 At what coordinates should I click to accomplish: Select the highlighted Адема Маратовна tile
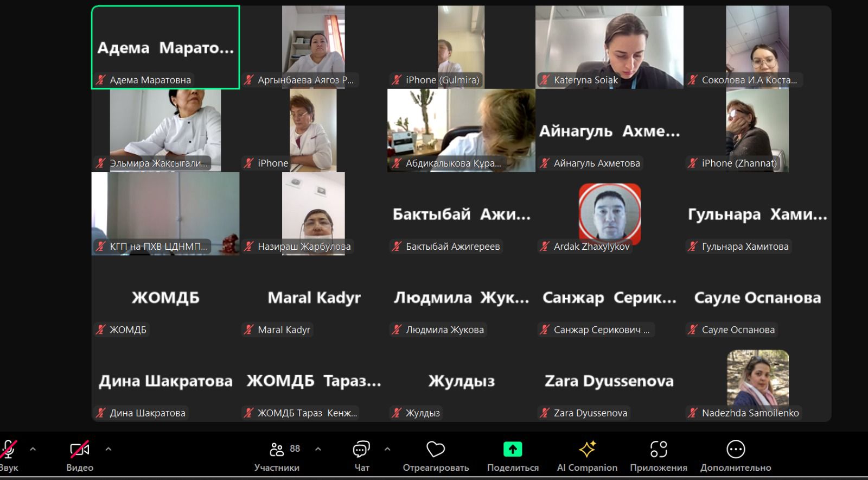[x=165, y=47]
